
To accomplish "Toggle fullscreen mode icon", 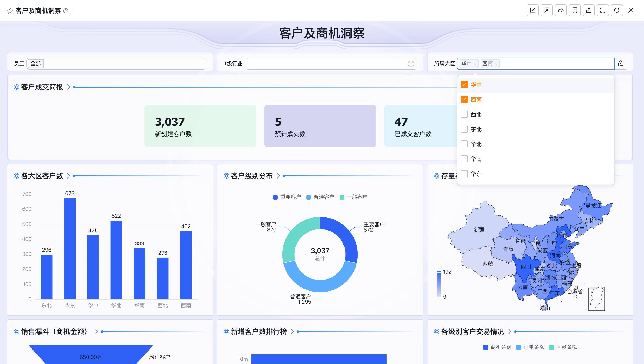I will point(603,10).
